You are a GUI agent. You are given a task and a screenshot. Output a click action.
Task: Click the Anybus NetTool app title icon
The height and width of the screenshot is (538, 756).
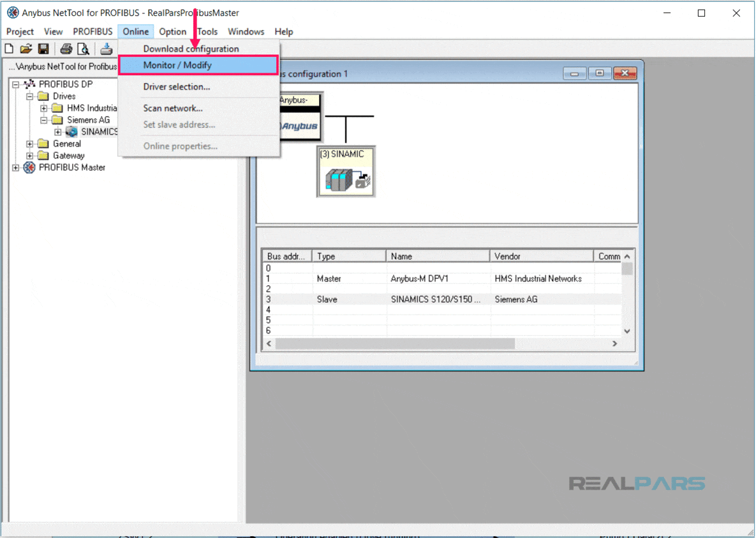13,13
